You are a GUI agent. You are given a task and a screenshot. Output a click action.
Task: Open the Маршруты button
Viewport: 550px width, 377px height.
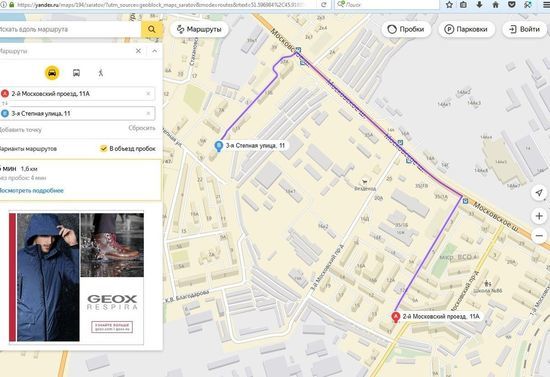(x=199, y=29)
